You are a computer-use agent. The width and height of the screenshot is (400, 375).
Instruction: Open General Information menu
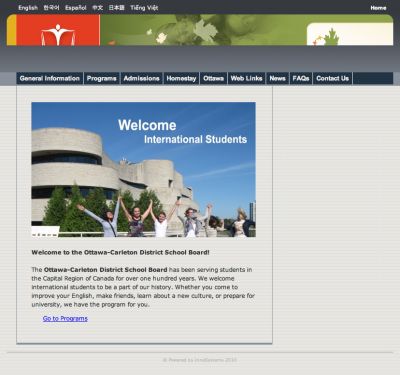coord(50,79)
